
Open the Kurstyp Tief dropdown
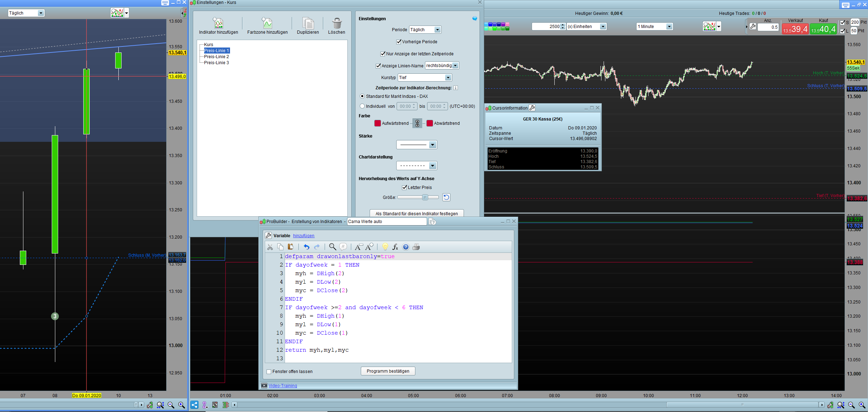[448, 78]
